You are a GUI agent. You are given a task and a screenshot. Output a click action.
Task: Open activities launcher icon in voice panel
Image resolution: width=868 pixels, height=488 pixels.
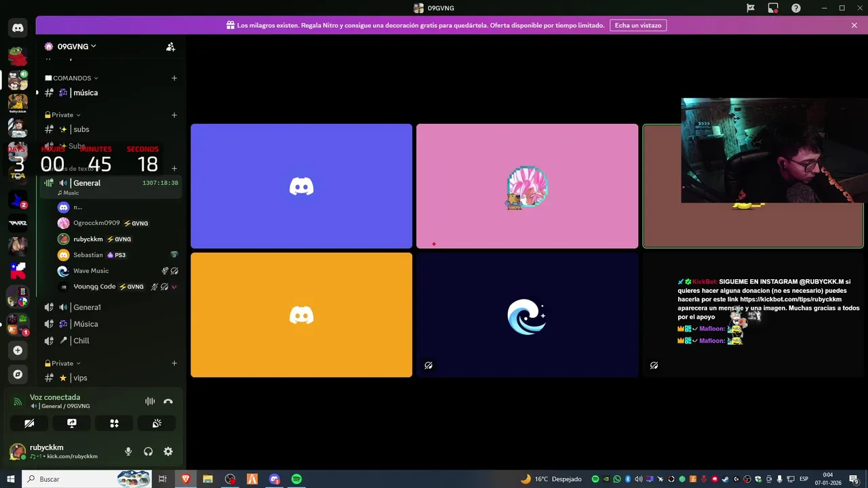(115, 423)
